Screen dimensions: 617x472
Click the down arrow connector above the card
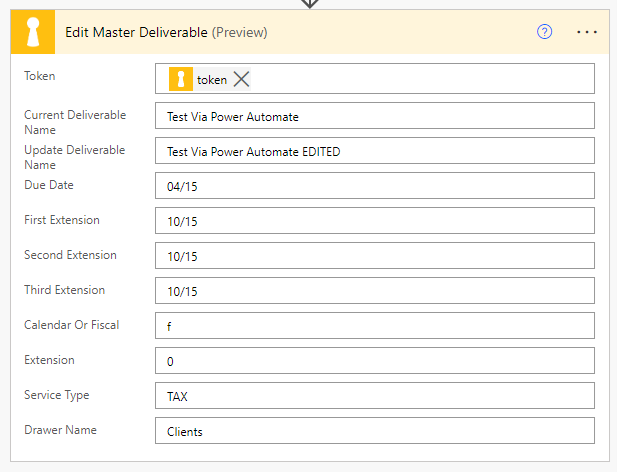[309, 3]
